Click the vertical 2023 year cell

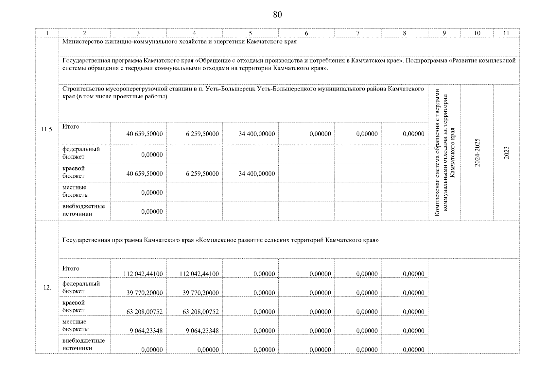coord(506,153)
